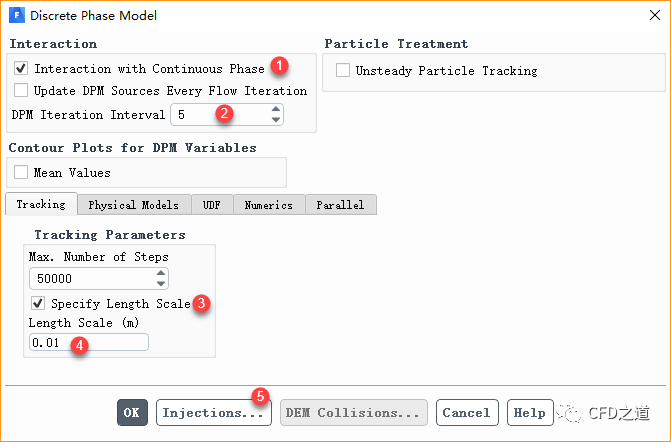This screenshot has height=442, width=671.
Task: Open the UDF tab
Action: [x=211, y=204]
